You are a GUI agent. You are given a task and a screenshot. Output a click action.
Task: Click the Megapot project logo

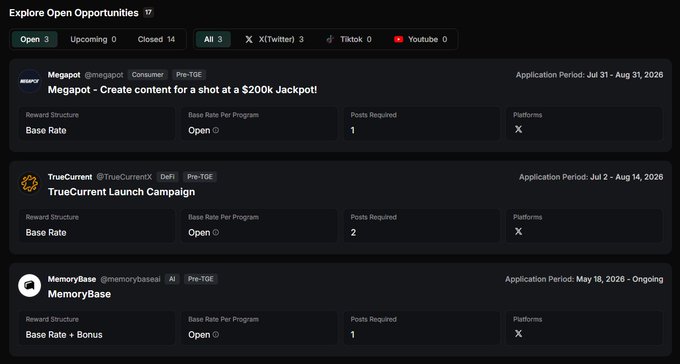29,81
